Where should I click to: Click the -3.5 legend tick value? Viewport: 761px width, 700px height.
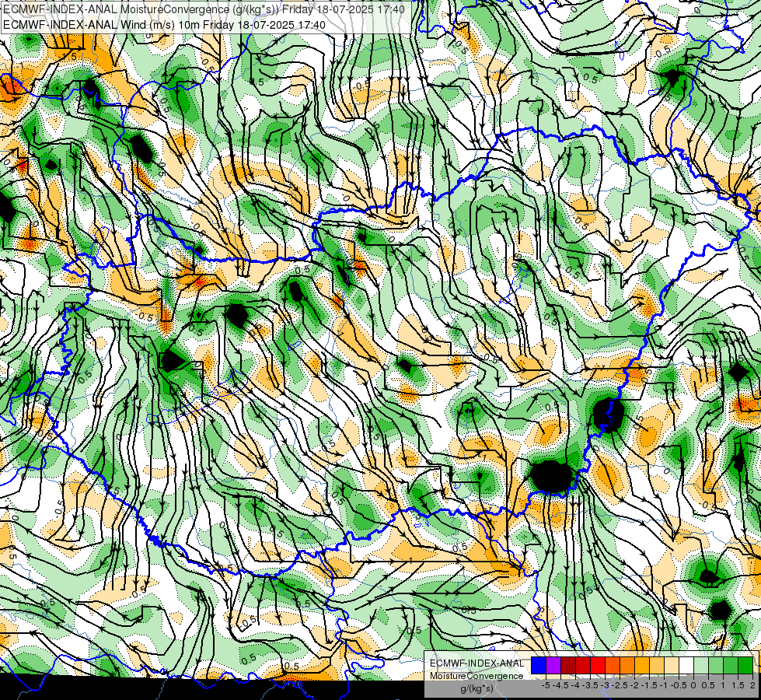coord(590,685)
